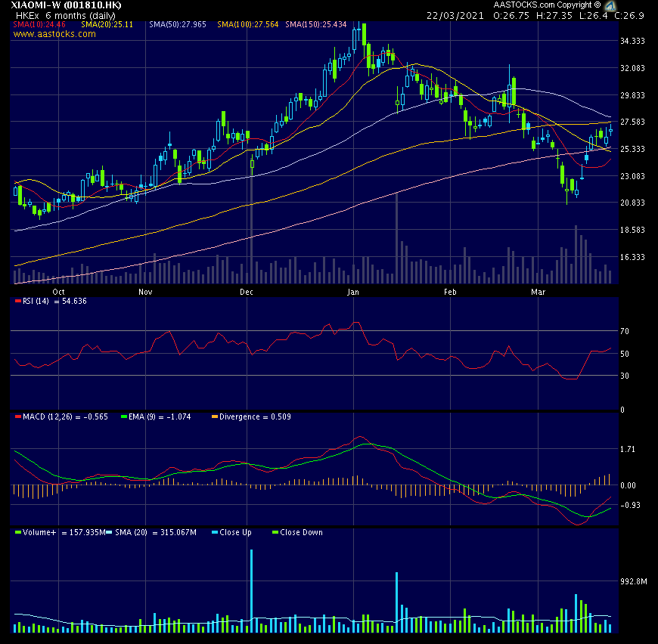Click the close price C:26.9
This screenshot has height=644, width=658.
coord(629,16)
